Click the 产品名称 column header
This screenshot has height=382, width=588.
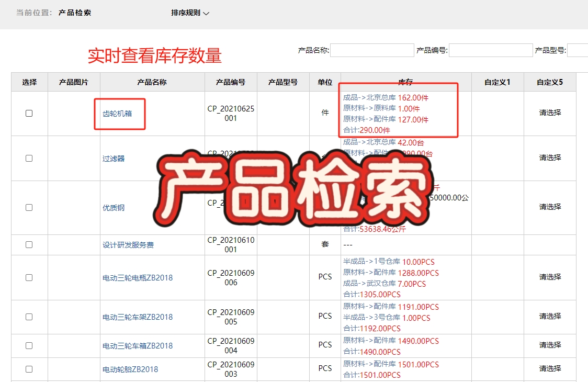point(152,82)
